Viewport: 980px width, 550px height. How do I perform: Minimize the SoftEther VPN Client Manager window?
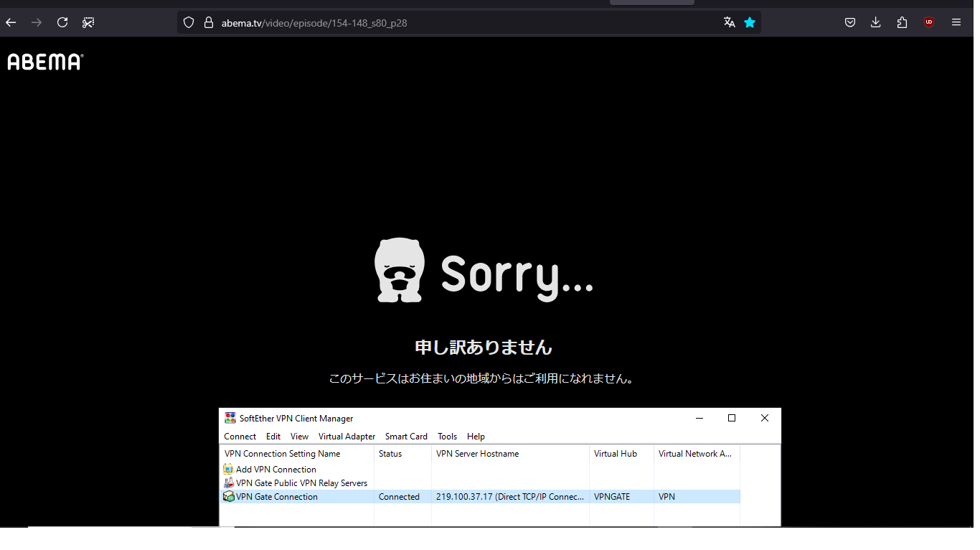pos(699,418)
